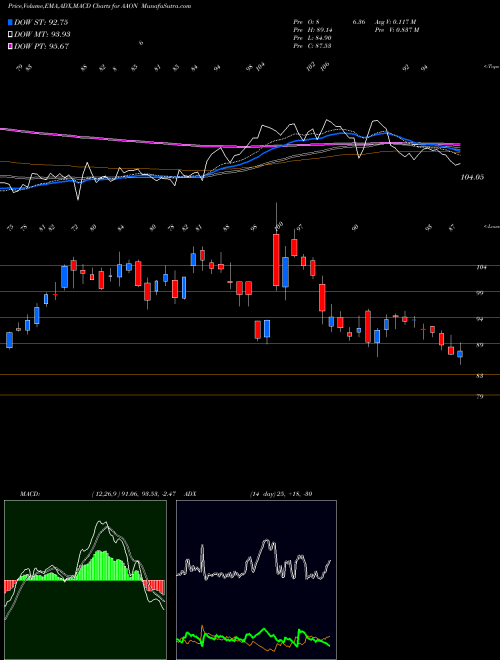The height and width of the screenshot is (660, 500).
Task: Select the 'DOW MT: 93.93' legend text
Action: pos(42,35)
